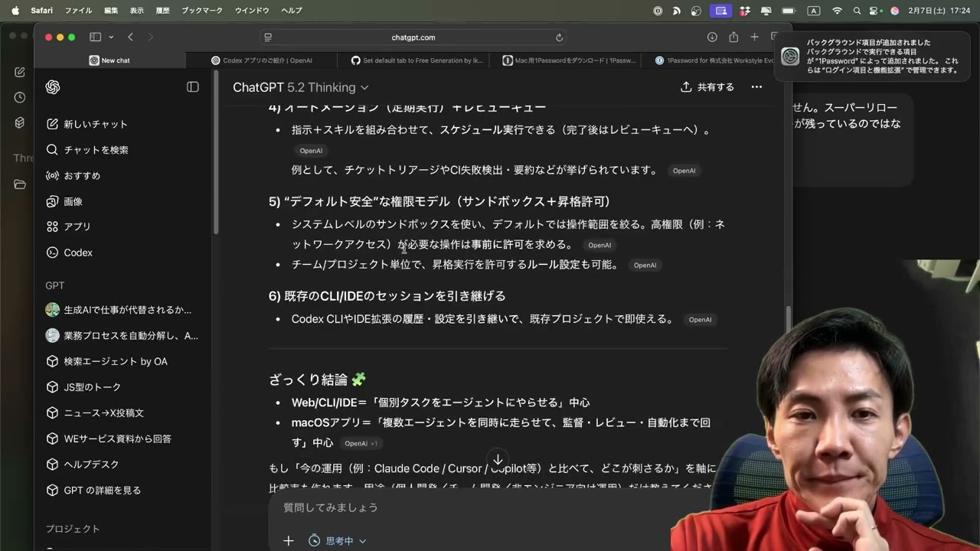
Task: Click the plus attach button in composer
Action: pos(288,540)
